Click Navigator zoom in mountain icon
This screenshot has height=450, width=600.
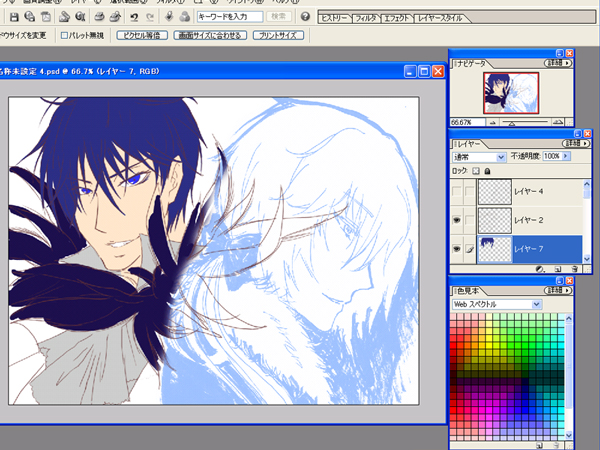(558, 122)
